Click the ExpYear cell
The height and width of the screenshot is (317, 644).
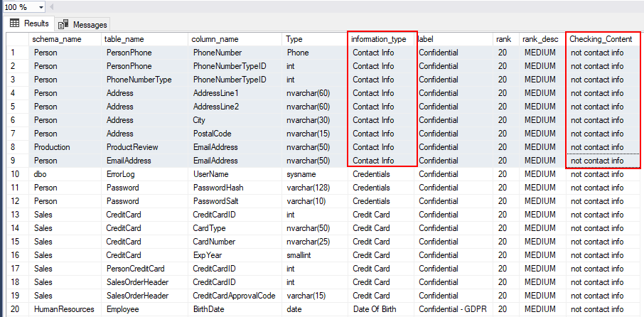(235, 255)
